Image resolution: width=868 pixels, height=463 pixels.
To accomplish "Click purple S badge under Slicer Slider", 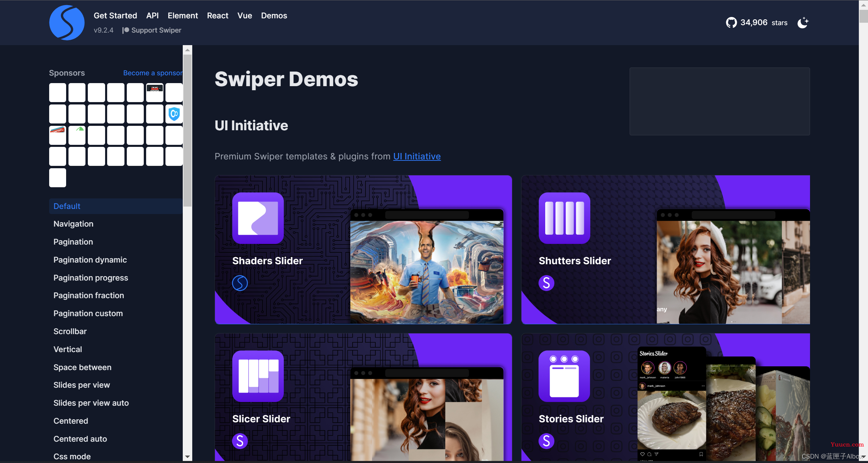I will click(240, 441).
